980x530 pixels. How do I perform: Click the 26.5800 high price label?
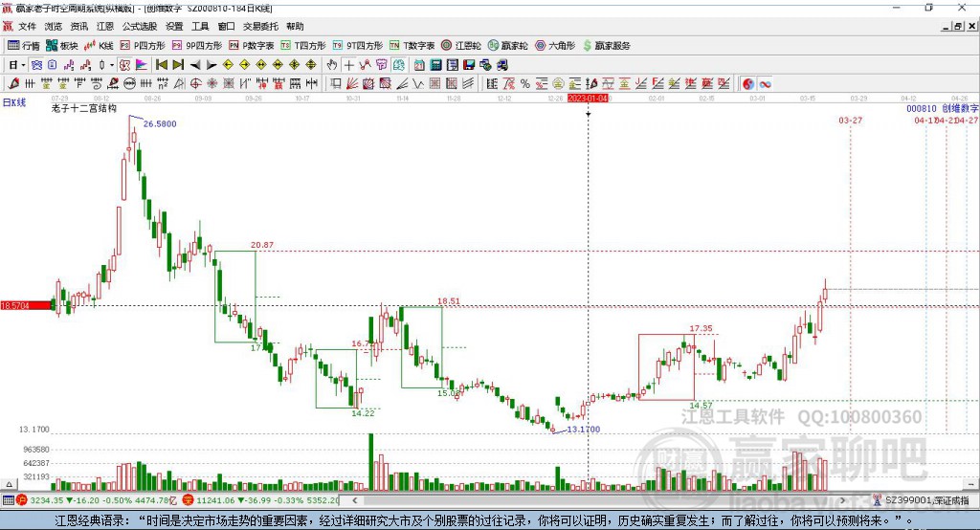[x=160, y=123]
